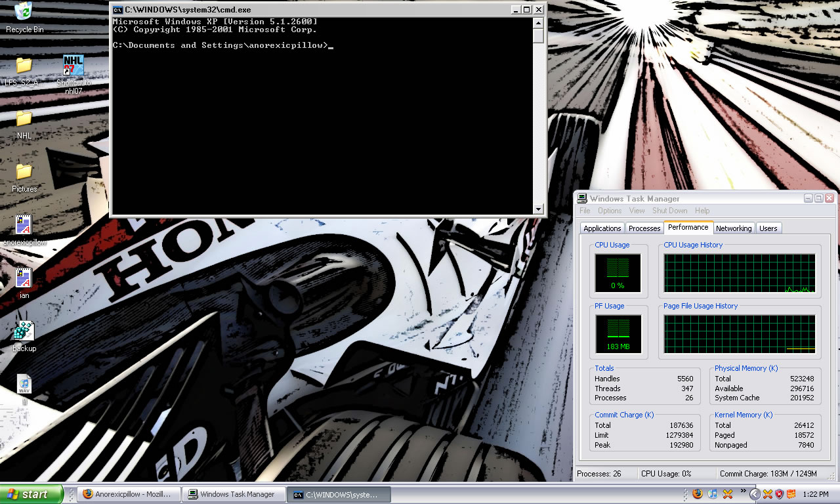Click Kernel Memory Total value 26412
This screenshot has width=840, height=504.
[803, 425]
